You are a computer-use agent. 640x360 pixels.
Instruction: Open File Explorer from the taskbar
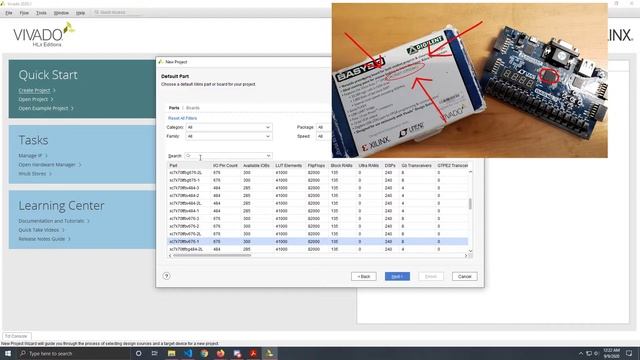point(171,353)
